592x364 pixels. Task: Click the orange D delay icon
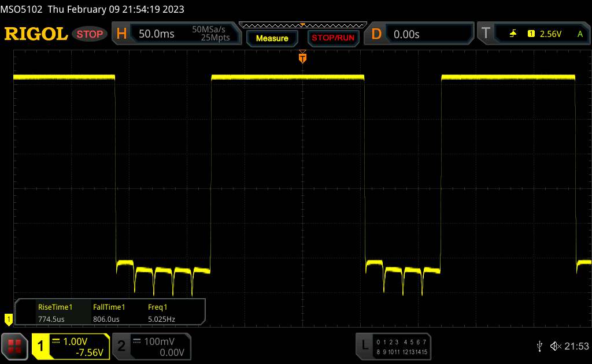(376, 34)
